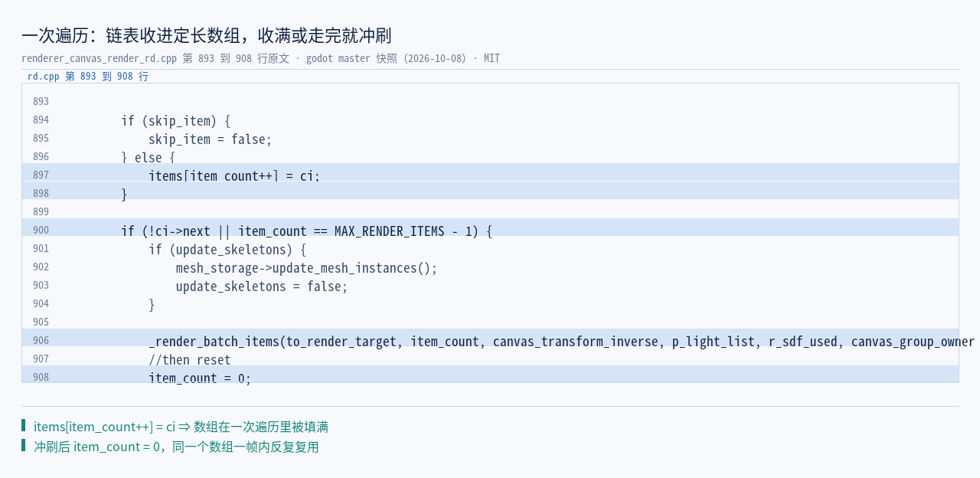
Task: Click code skip_item = false;
Action: click(210, 139)
